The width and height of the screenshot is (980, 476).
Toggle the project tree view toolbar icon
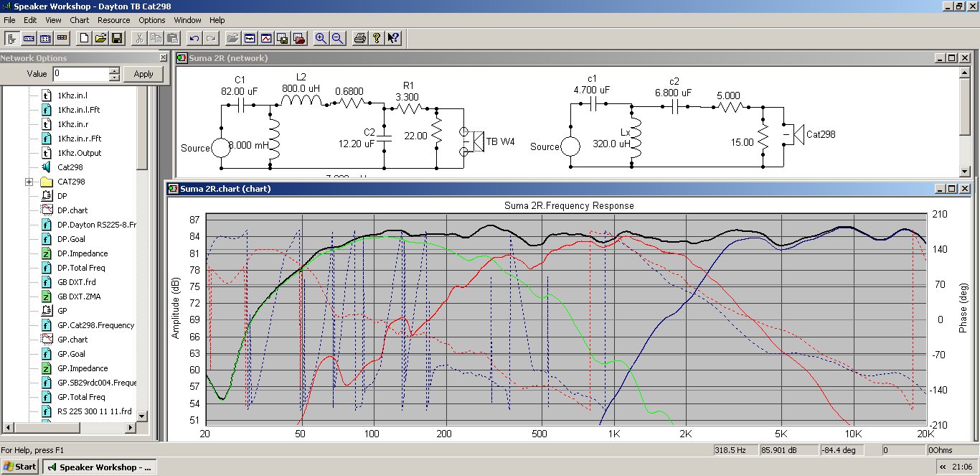(12, 38)
